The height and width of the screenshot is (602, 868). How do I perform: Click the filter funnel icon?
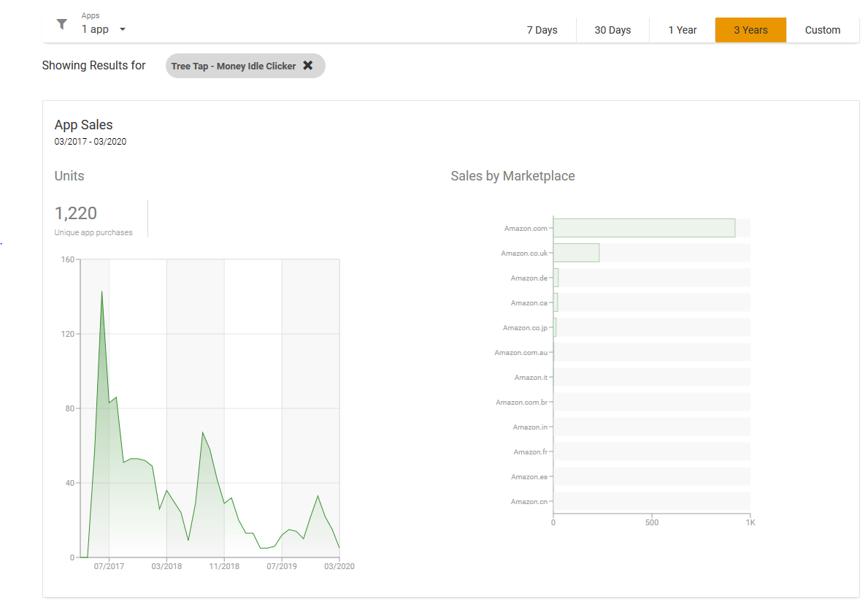coord(62,25)
